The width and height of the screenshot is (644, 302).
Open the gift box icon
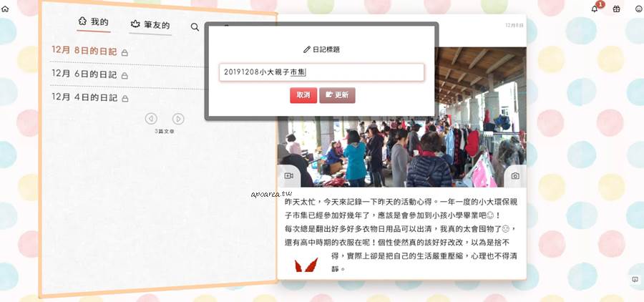click(x=616, y=9)
